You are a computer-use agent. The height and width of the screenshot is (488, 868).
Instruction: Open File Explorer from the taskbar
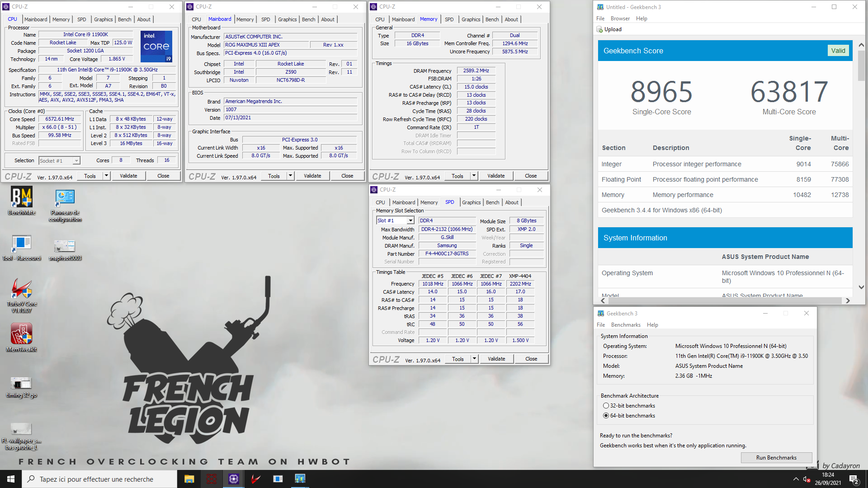(189, 479)
